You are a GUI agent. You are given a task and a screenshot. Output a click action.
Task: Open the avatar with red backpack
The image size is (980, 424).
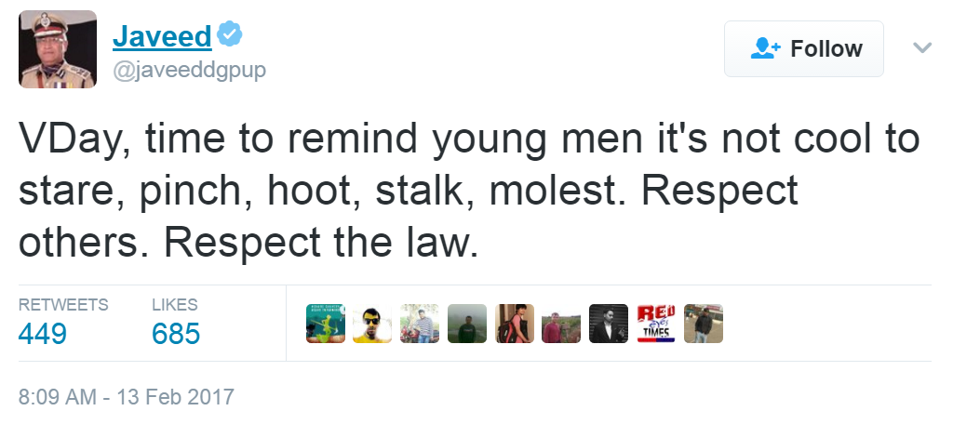click(515, 324)
